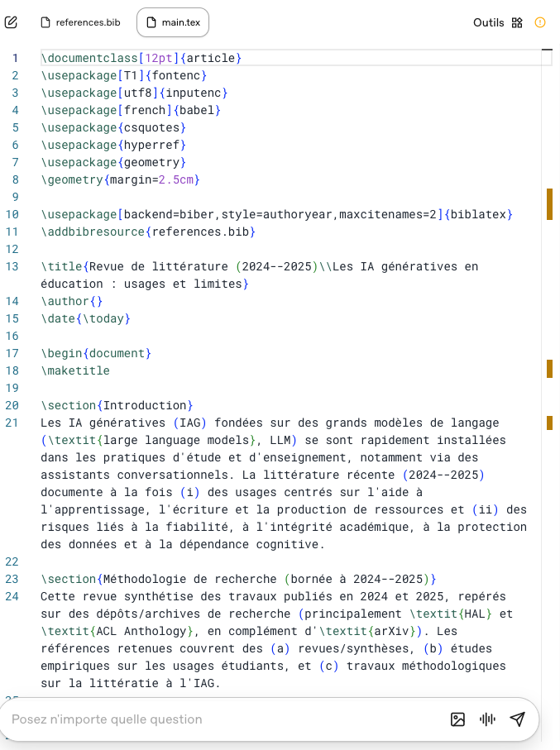Click the orange warning circle icon

coord(540,22)
